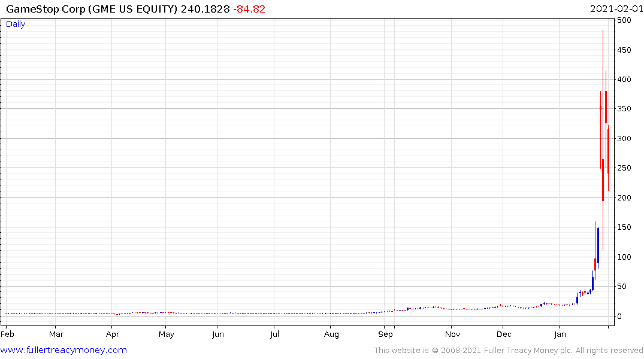Select the 200 price axis label

click(x=624, y=198)
